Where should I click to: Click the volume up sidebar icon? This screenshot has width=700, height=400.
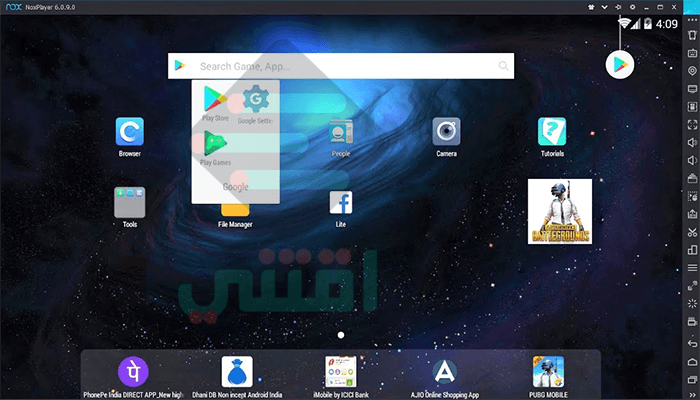(692, 142)
